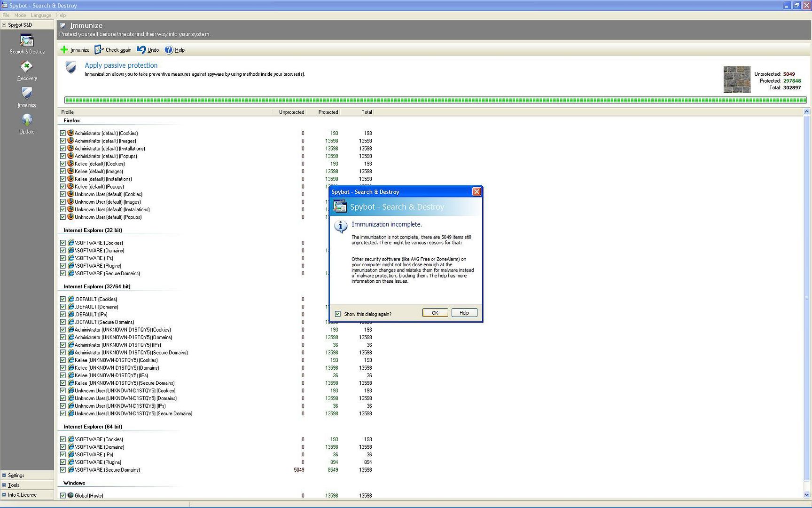Uncheck \SOFTWARE (Secure Domains) 64 bit checkbox
812x508 pixels.
click(x=63, y=470)
